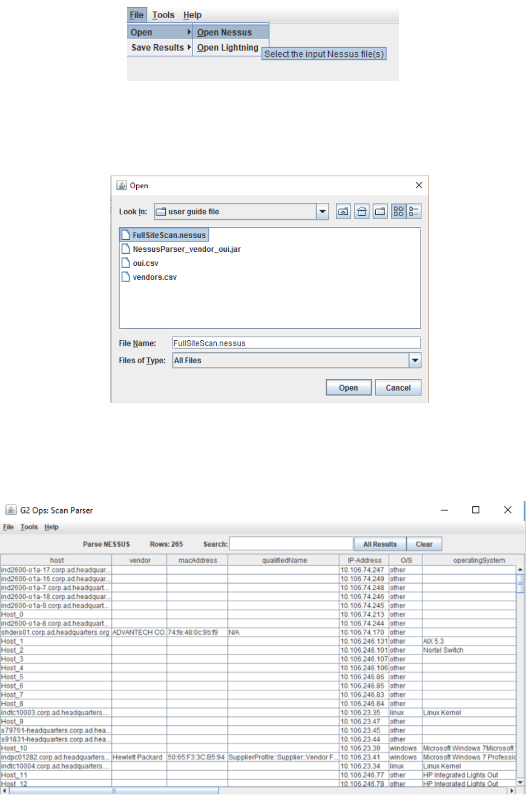
Task: Open the Files of Type dropdown
Action: coord(415,360)
